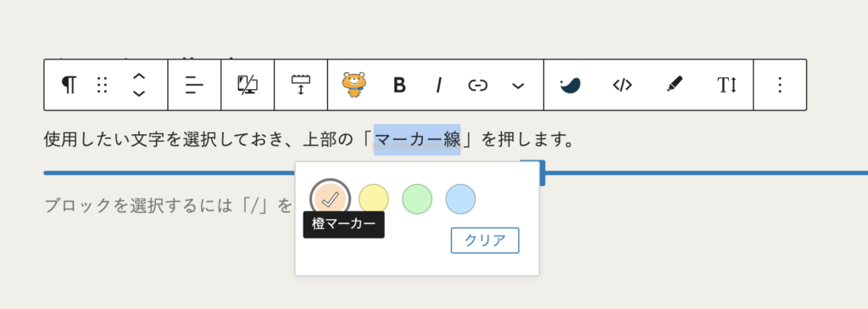This screenshot has height=309, width=868.
Task: Select the yellow marker color swatch
Action: tap(374, 199)
